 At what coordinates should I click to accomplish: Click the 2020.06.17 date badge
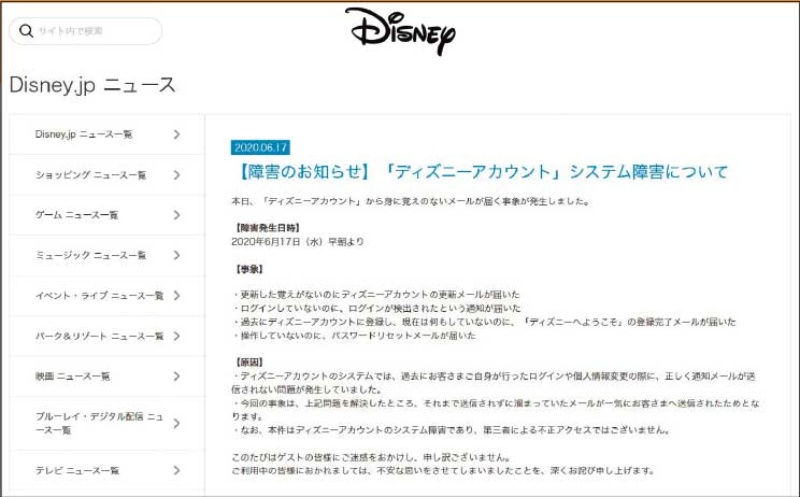pyautogui.click(x=260, y=147)
